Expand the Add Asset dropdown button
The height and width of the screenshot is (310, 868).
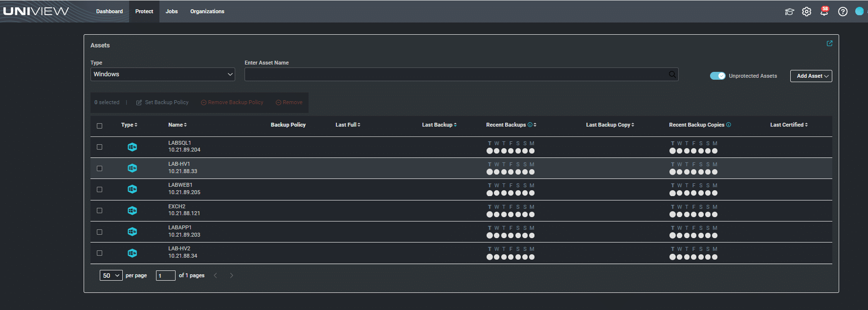click(x=811, y=76)
